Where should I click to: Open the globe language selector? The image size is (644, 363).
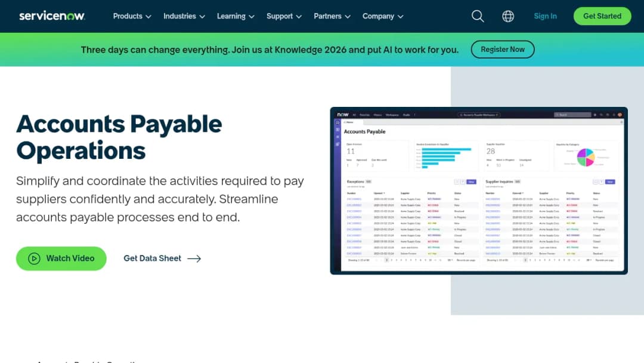(508, 16)
